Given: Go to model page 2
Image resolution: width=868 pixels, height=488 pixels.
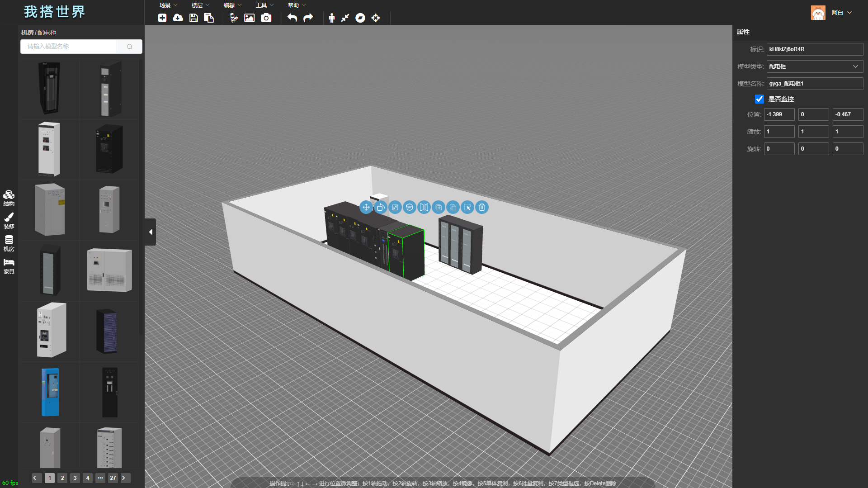Looking at the screenshot, I should click(62, 478).
